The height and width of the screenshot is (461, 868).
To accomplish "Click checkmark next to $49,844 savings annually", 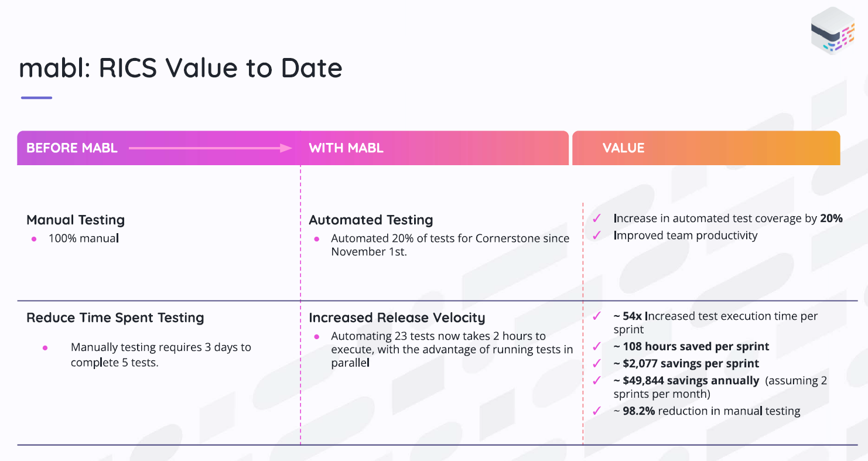I will 597,381.
